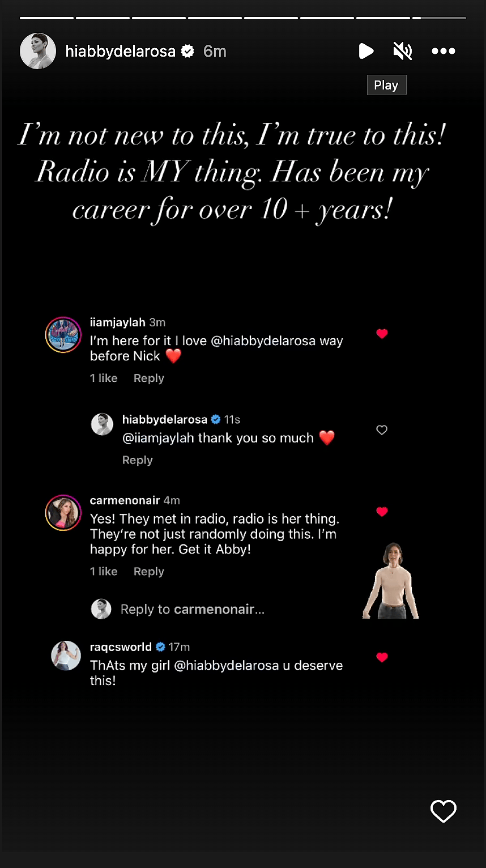View iiamjaylah's profile avatar
This screenshot has height=868, width=486.
(63, 334)
